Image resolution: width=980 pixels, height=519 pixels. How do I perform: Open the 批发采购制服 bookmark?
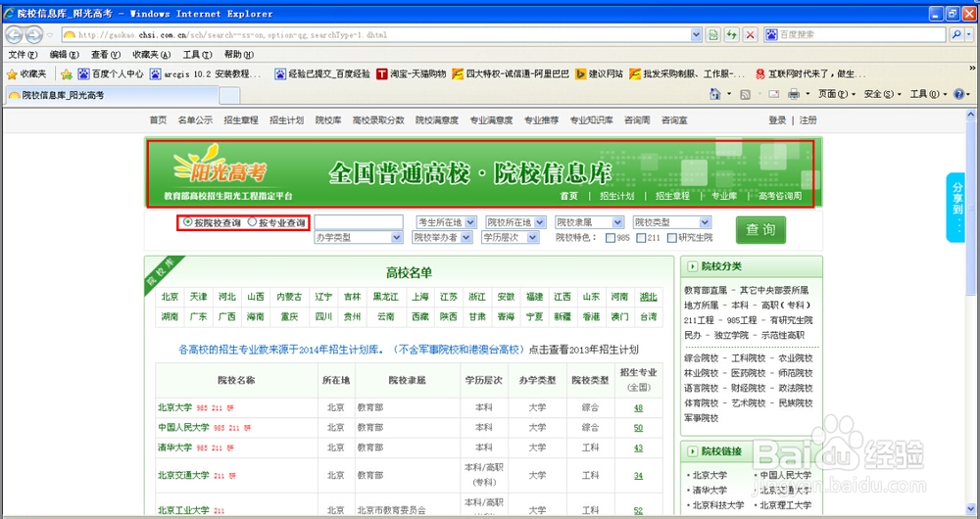tap(687, 74)
